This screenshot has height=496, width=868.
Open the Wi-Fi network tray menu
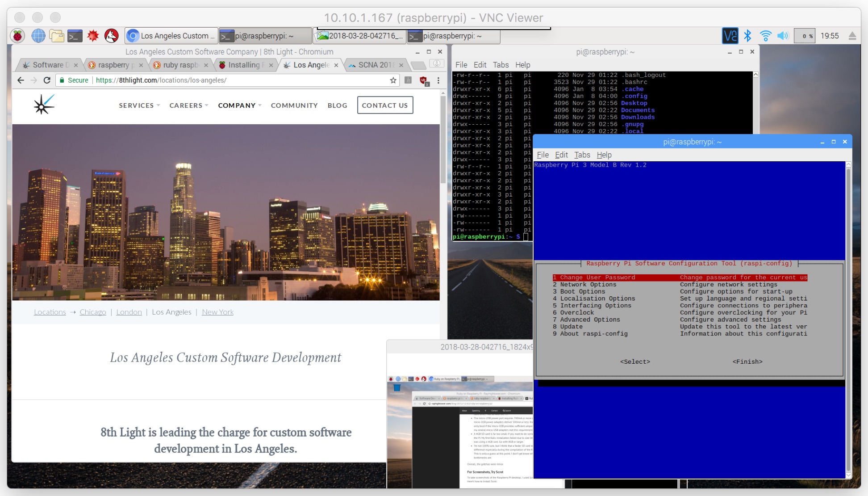pyautogui.click(x=765, y=36)
